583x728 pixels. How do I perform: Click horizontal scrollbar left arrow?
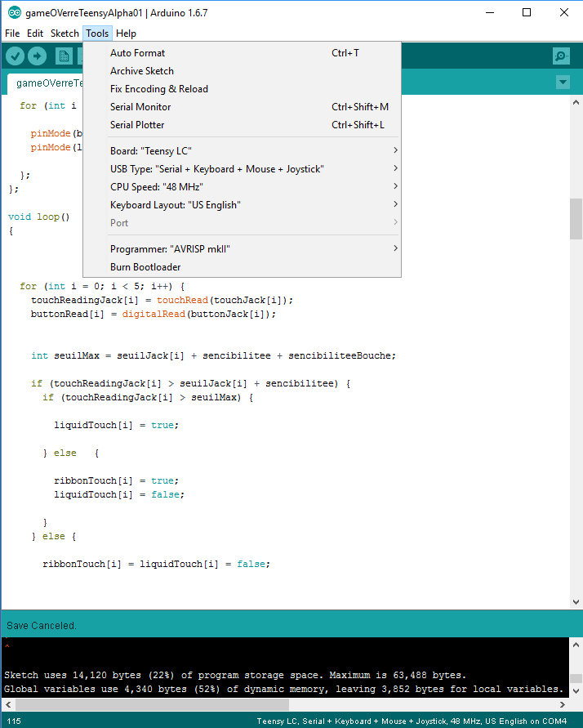[8, 704]
